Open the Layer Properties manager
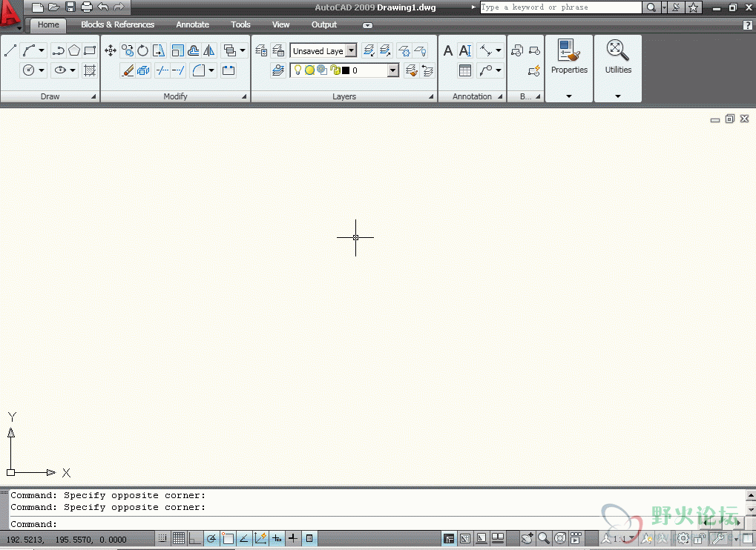The image size is (756, 550). 261,50
